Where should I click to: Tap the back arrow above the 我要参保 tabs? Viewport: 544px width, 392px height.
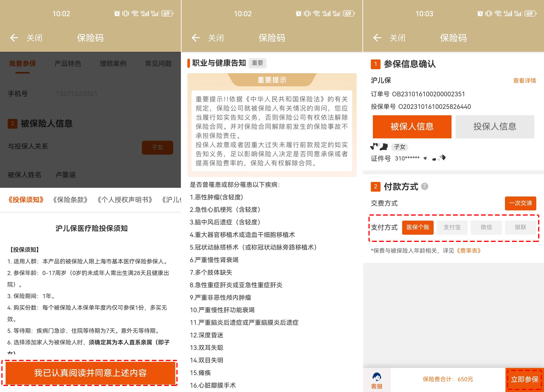tap(14, 38)
